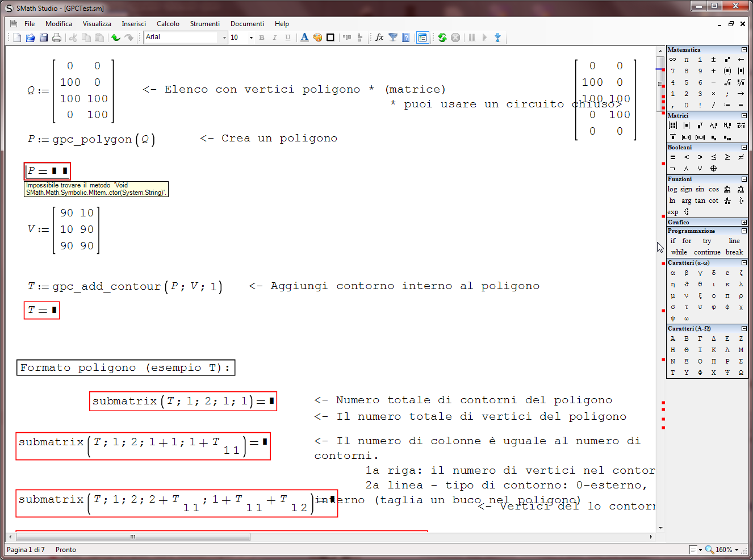Toggle italic formatting
This screenshot has height=560, width=753.
click(x=274, y=37)
